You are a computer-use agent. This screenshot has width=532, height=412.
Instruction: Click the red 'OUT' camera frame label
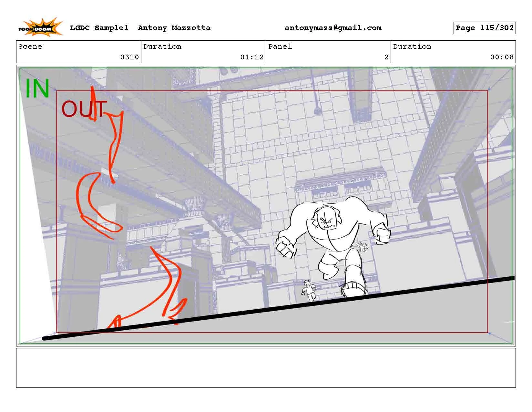click(84, 109)
